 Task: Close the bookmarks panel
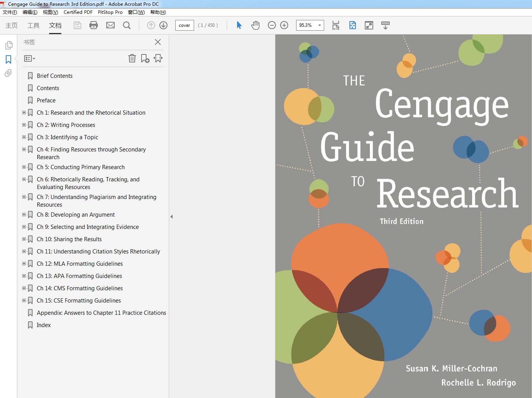tap(158, 42)
